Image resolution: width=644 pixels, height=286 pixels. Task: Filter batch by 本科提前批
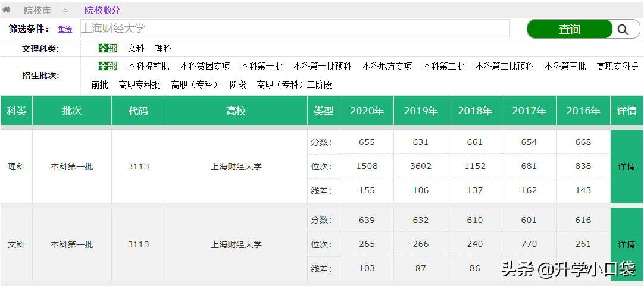tap(148, 66)
